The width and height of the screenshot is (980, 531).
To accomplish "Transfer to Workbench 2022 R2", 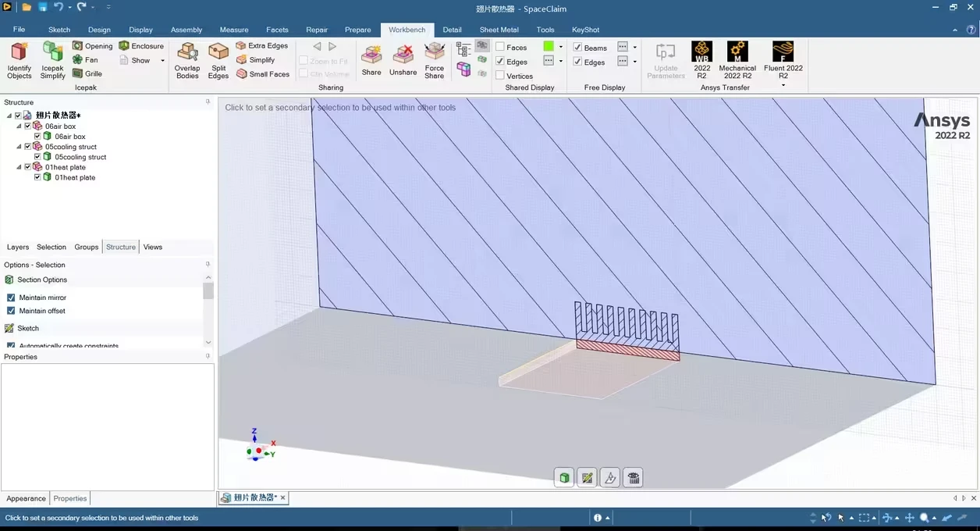I will [x=701, y=61].
